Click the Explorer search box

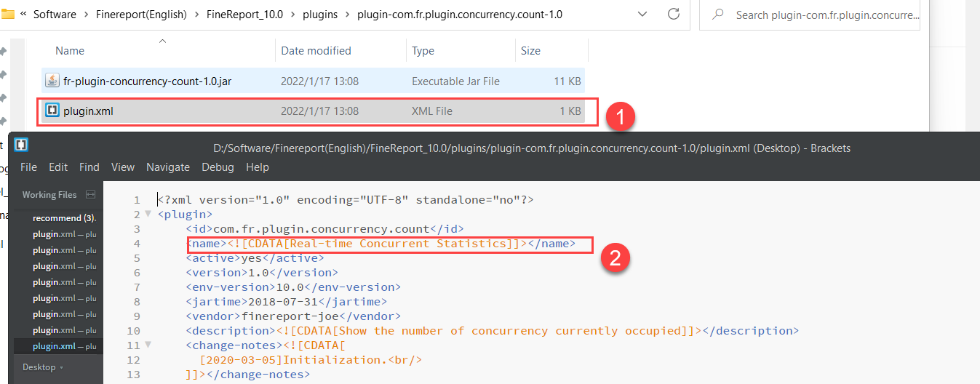(810, 15)
